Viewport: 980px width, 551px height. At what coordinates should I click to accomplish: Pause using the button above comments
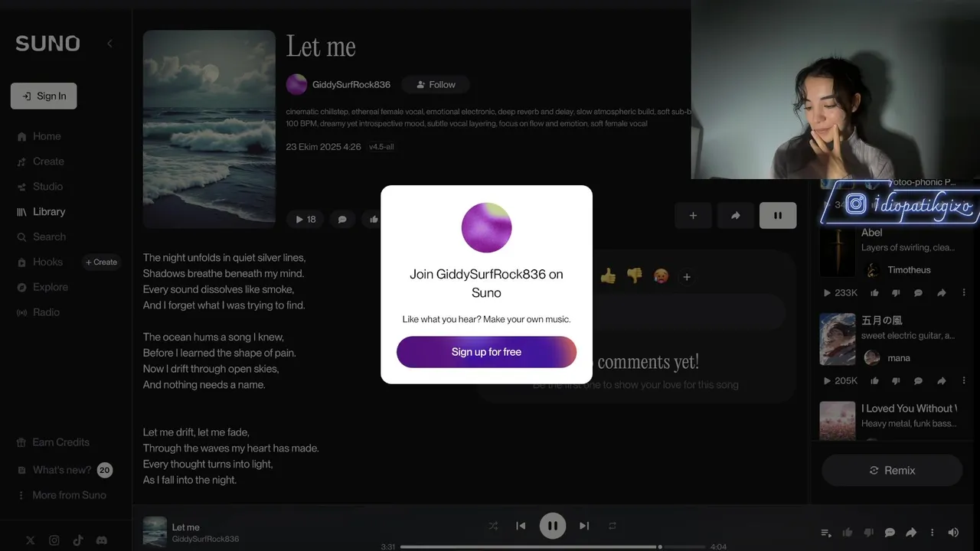[x=778, y=216]
